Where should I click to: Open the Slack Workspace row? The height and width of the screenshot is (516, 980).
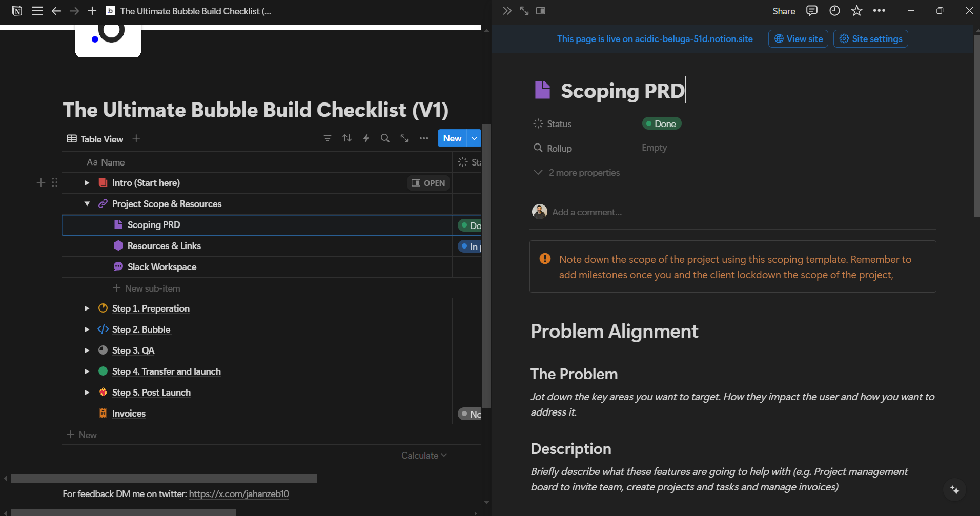tap(162, 267)
